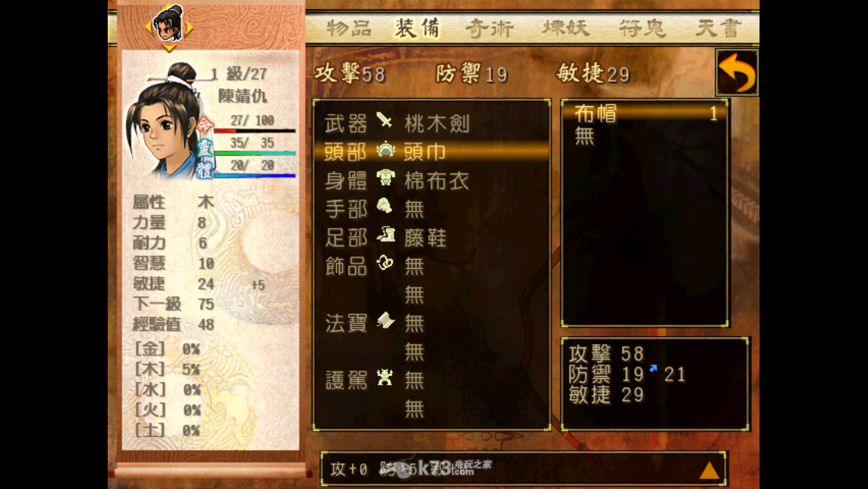The width and height of the screenshot is (868, 489).
Task: Click the scroll icon beside 法寶
Action: [385, 321]
